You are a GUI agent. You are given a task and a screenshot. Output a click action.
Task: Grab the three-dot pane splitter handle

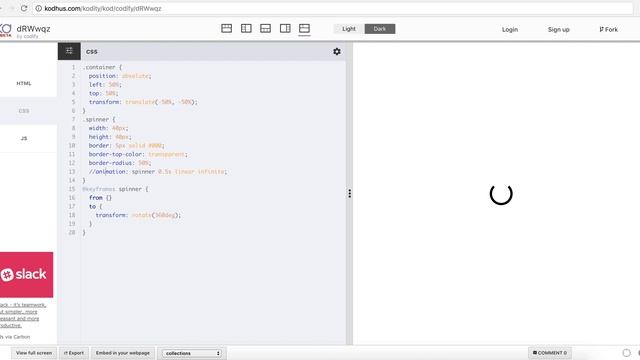click(349, 193)
